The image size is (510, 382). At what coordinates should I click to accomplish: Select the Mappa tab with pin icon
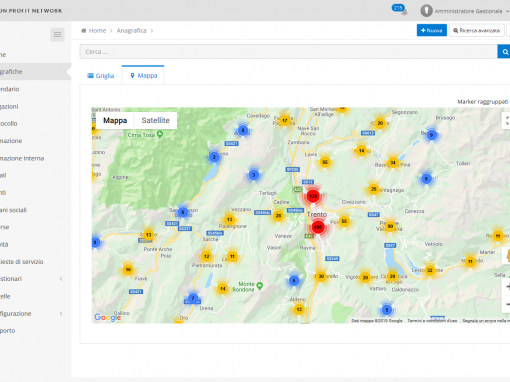pos(143,75)
